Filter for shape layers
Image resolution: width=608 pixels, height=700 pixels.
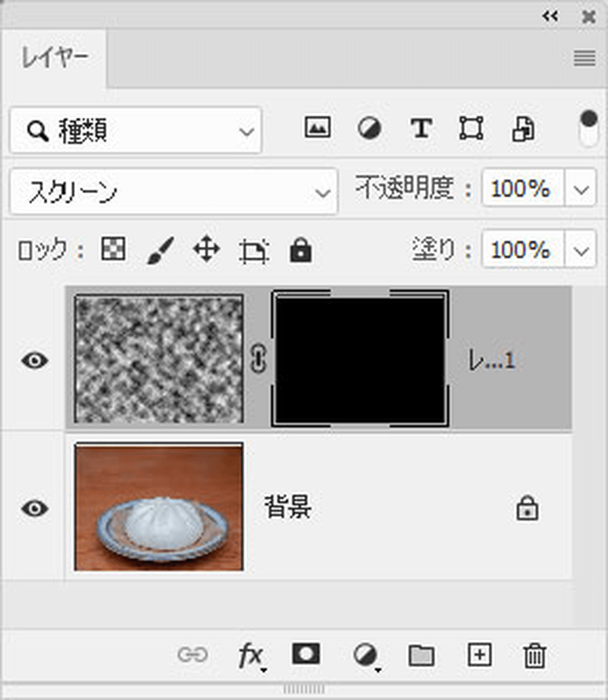point(472,128)
